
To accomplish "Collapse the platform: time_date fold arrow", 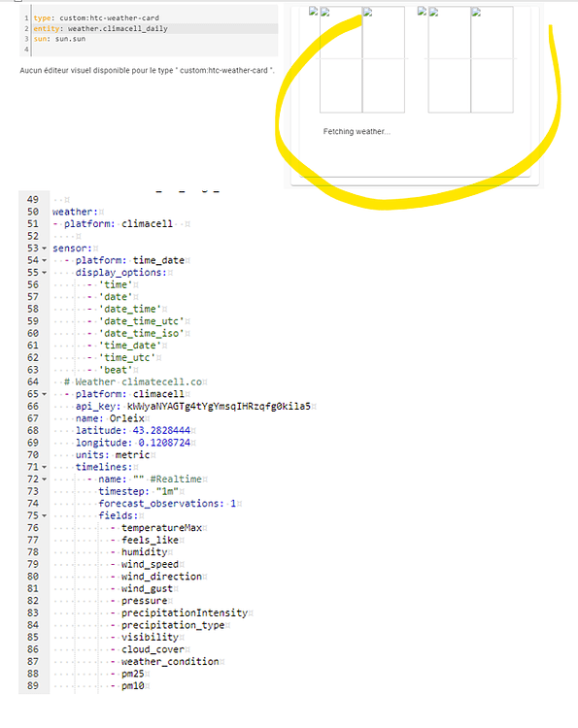I will [x=44, y=260].
